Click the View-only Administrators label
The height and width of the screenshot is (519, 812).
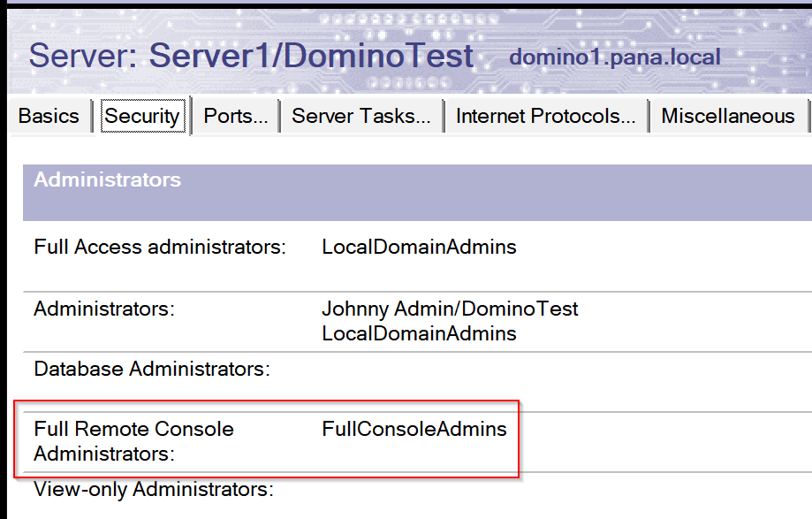pyautogui.click(x=153, y=490)
